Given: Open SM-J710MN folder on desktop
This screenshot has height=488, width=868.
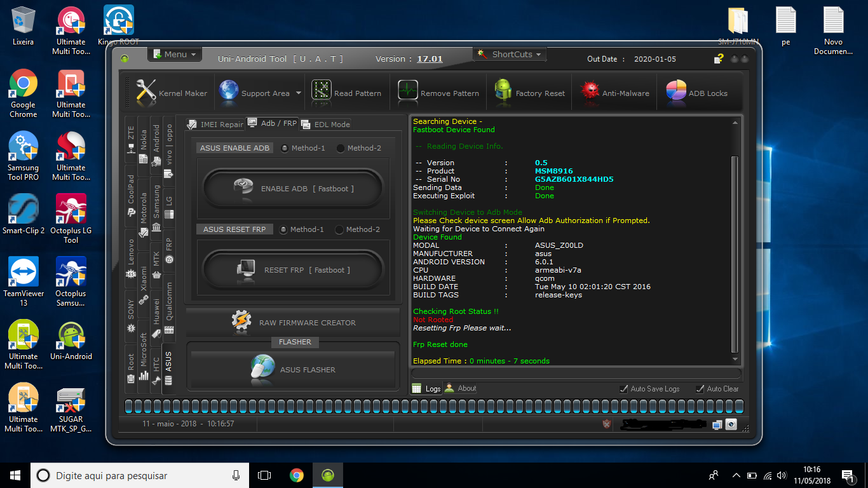Looking at the screenshot, I should point(738,26).
